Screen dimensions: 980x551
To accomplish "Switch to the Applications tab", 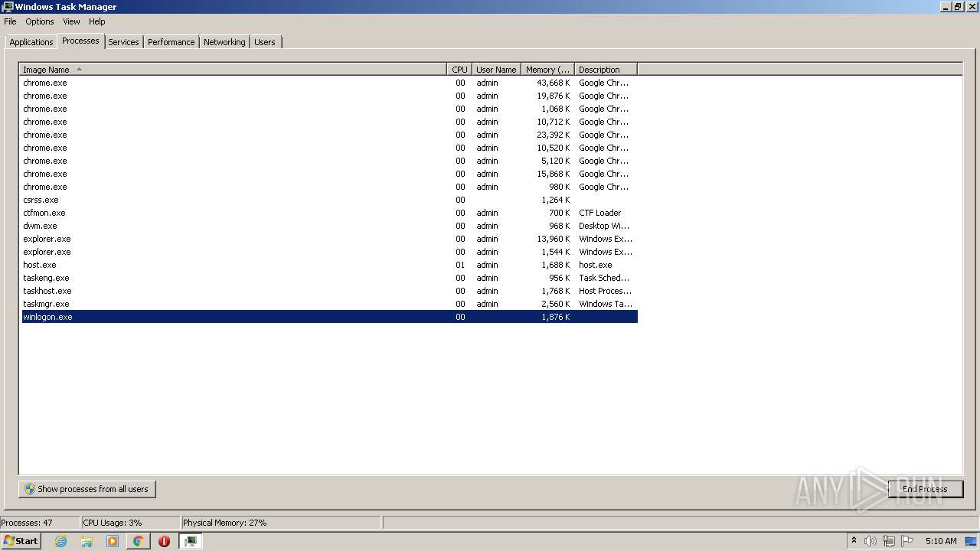I will coord(31,42).
